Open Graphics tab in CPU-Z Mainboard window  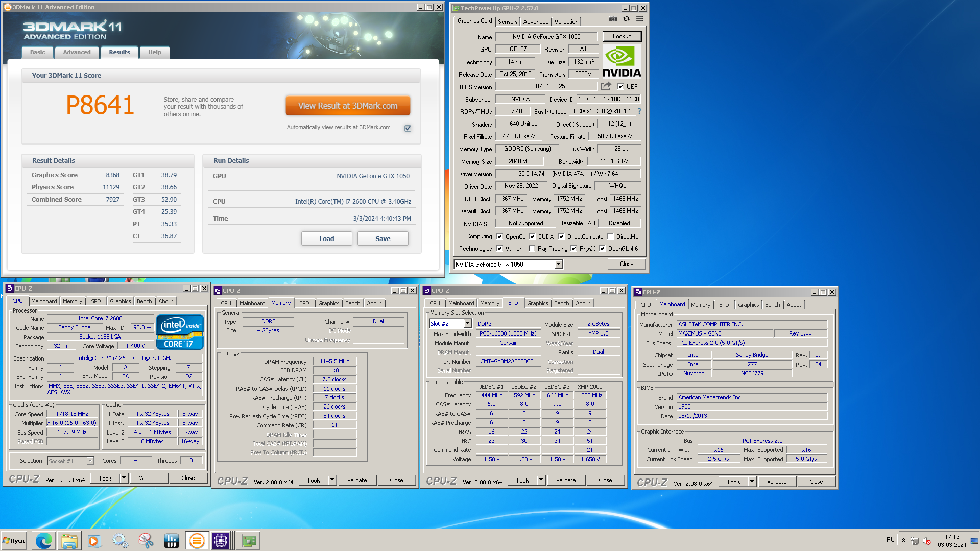point(748,305)
